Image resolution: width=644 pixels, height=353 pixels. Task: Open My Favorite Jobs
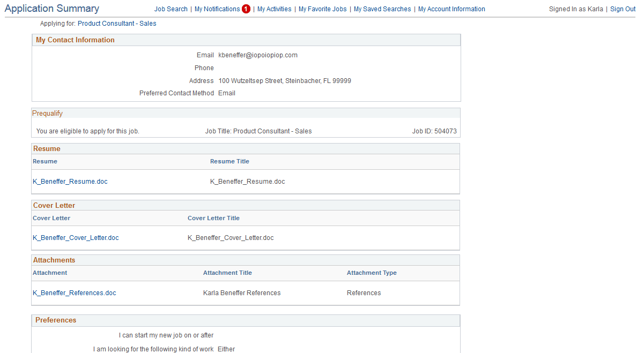[x=322, y=9]
